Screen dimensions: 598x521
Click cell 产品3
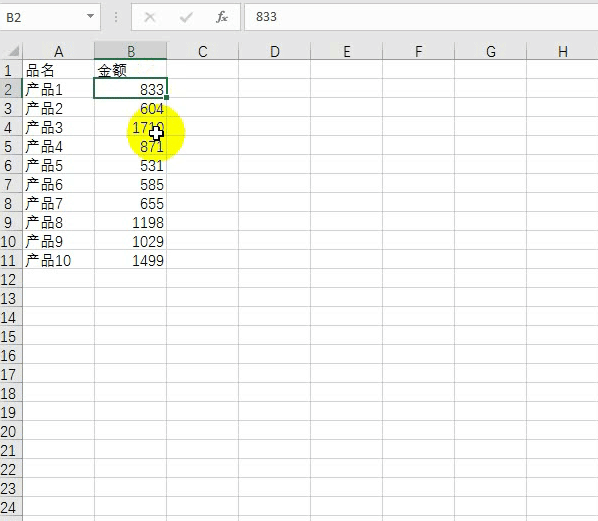58,127
